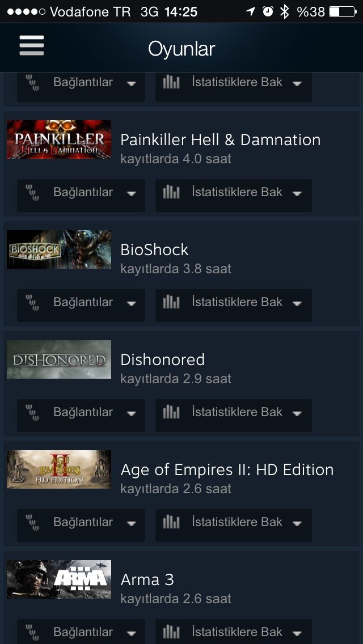Open Painkiller Hell & Damnation title link
This screenshot has height=644, width=363.
pyautogui.click(x=220, y=139)
